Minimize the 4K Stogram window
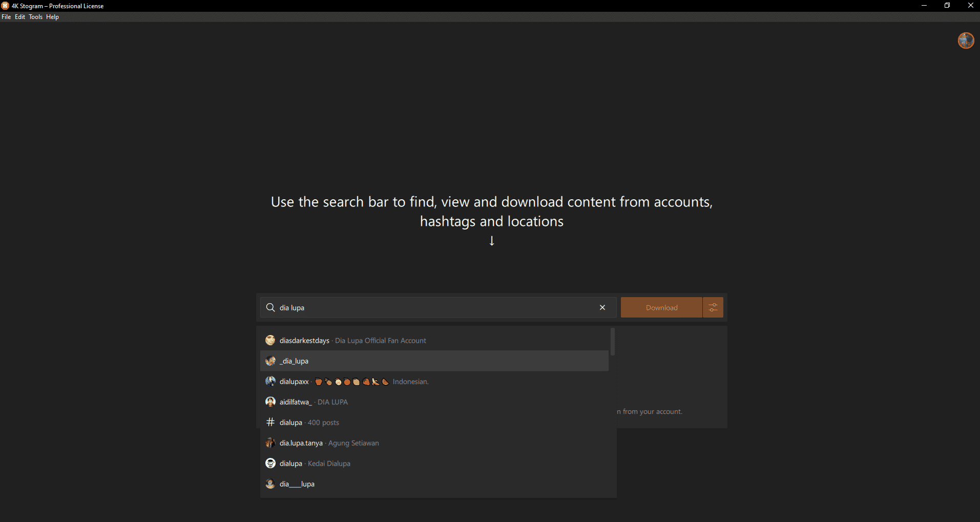 click(924, 6)
